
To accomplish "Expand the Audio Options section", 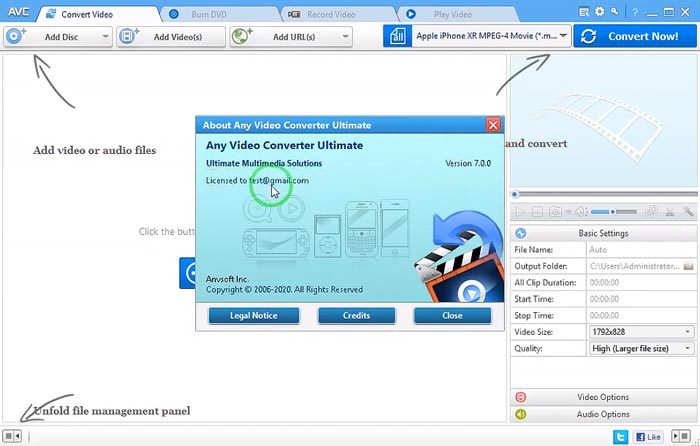I will [604, 414].
